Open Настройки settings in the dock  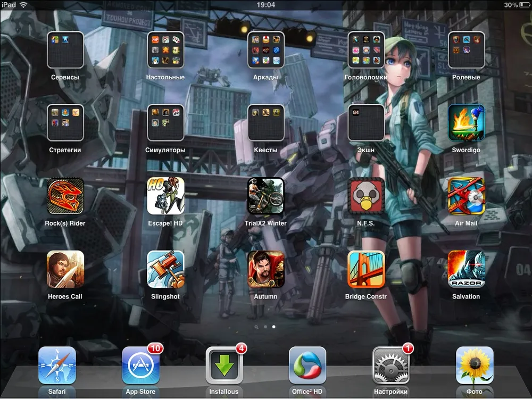pos(391,365)
